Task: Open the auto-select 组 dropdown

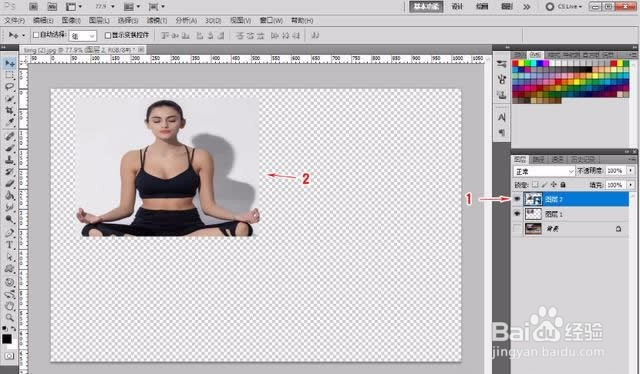Action: pyautogui.click(x=82, y=36)
